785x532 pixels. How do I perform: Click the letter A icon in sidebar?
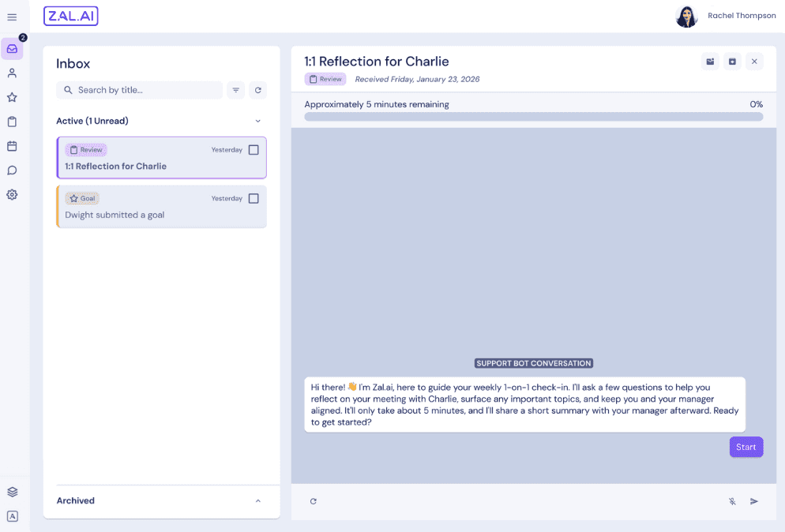13,516
